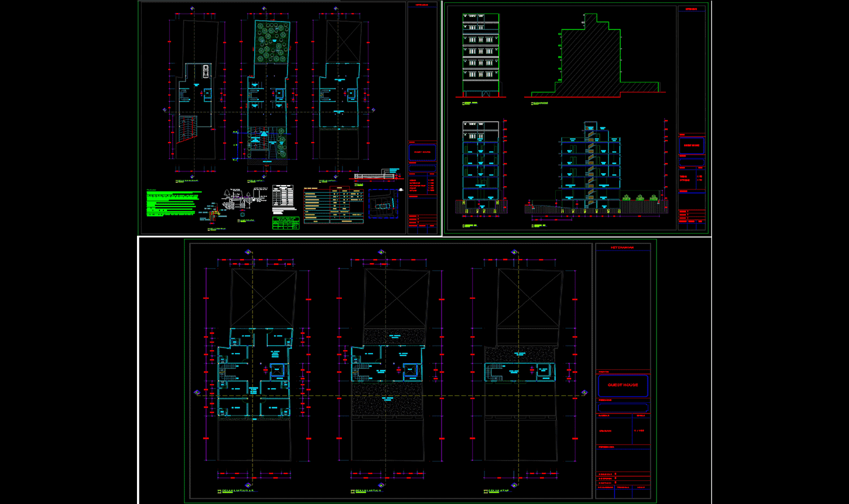
Task: Click the GUEST HOUSE box in top-right sheet
Action: pyautogui.click(x=692, y=145)
